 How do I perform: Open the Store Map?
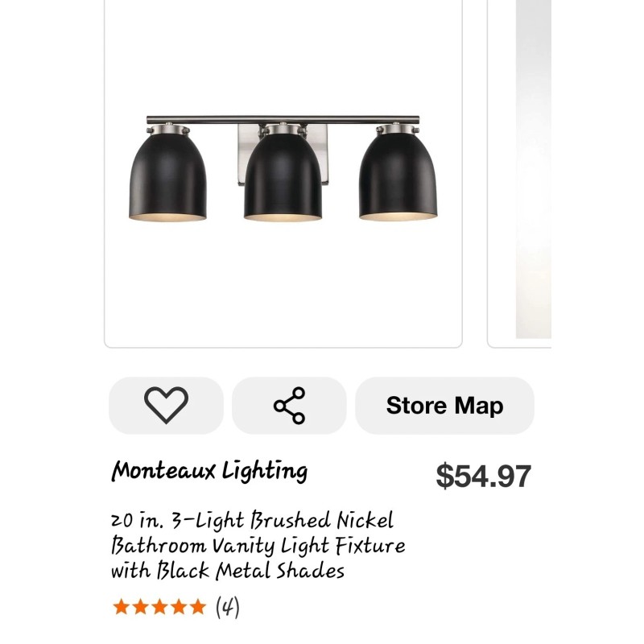(444, 405)
